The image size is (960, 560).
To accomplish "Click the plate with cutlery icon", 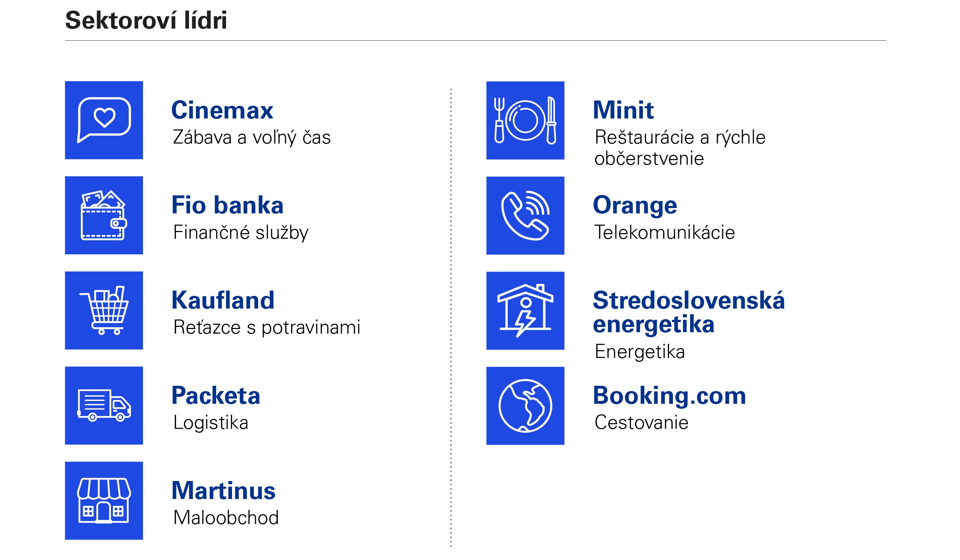I will point(525,120).
